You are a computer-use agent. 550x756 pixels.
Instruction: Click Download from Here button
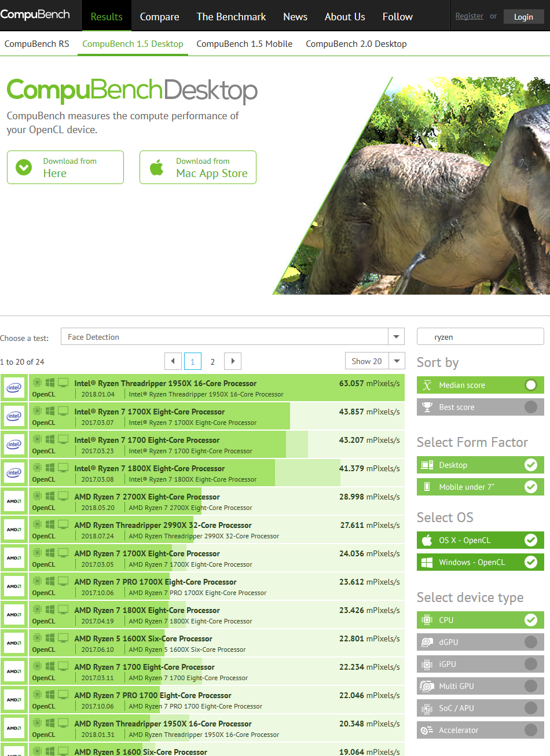coord(65,167)
